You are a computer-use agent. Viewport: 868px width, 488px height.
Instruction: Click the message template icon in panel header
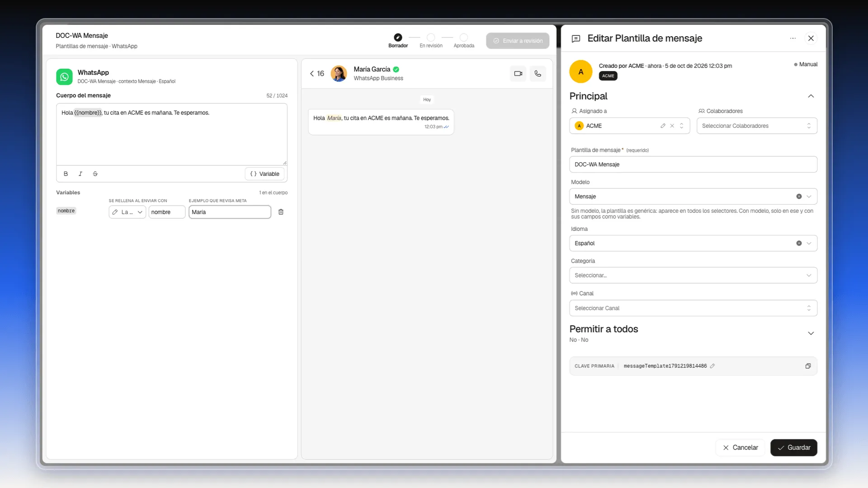576,38
